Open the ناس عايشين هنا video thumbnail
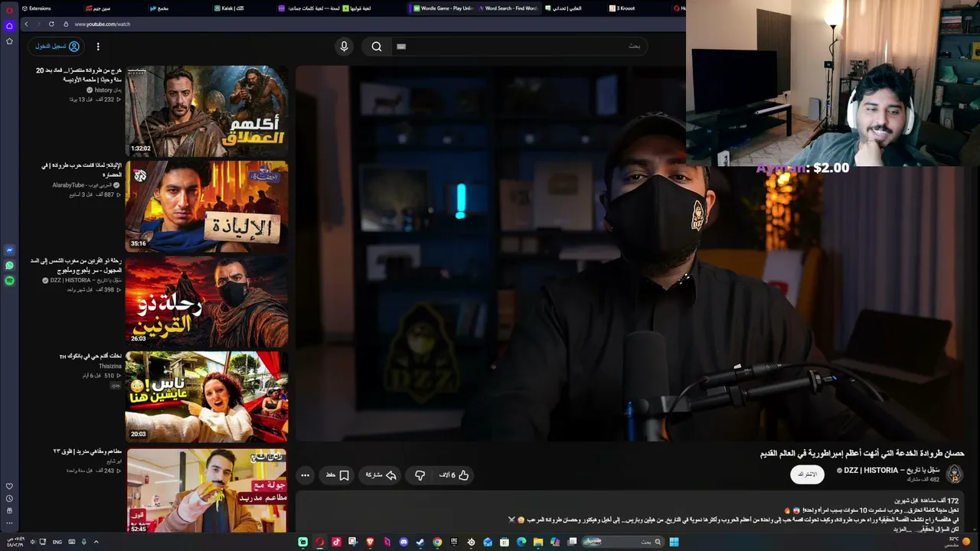 207,396
